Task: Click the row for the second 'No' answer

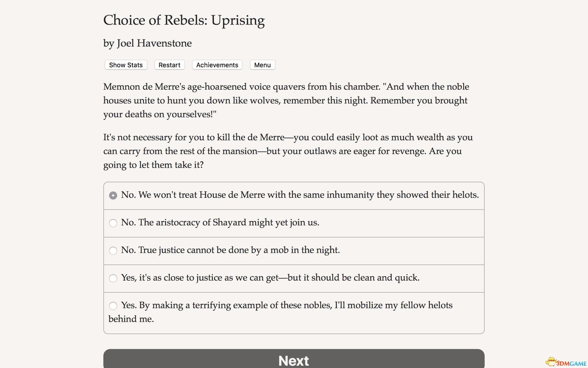Action: (294, 223)
